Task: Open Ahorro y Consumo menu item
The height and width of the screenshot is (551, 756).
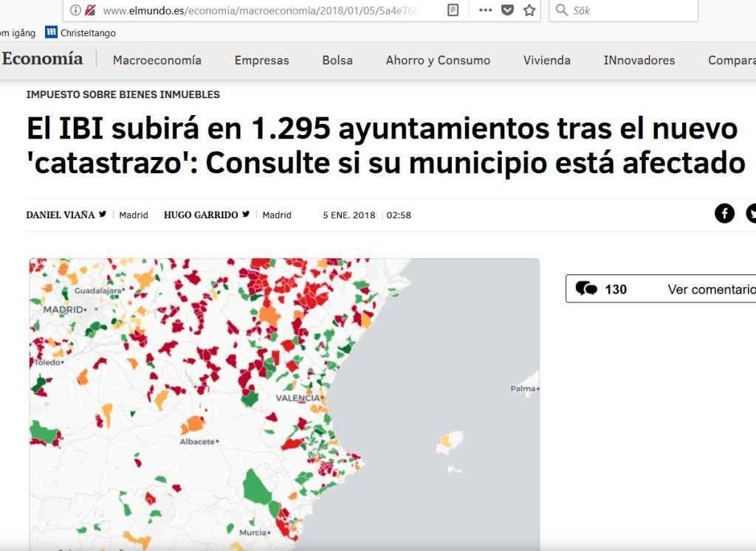Action: 438,60
